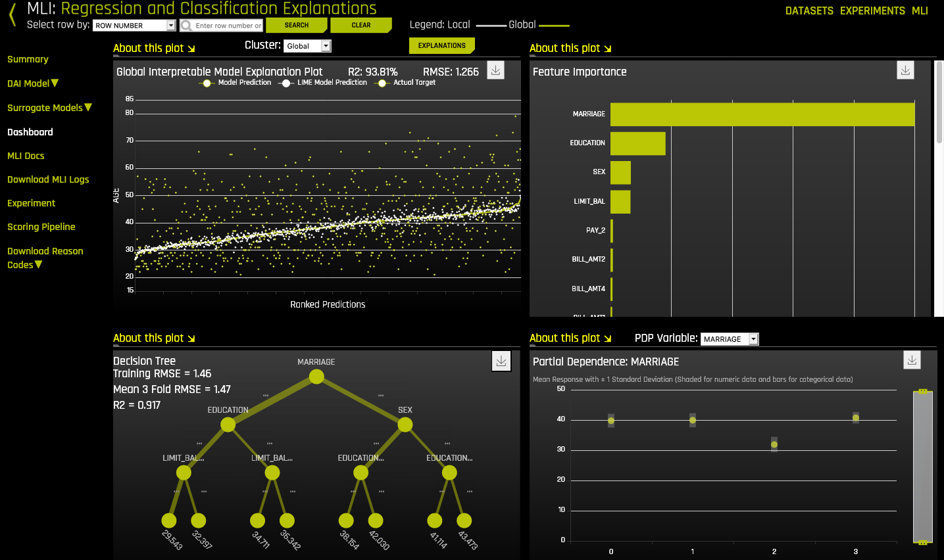This screenshot has width=944, height=560.
Task: Click the 43.473 leaf node
Action: [464, 521]
